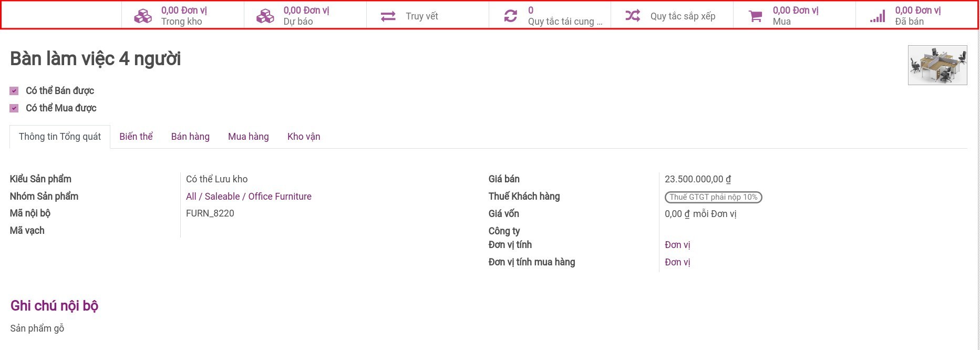Open Quy tắc tái cung reordering rules
Screen dimensions: 980x350
[550, 16]
